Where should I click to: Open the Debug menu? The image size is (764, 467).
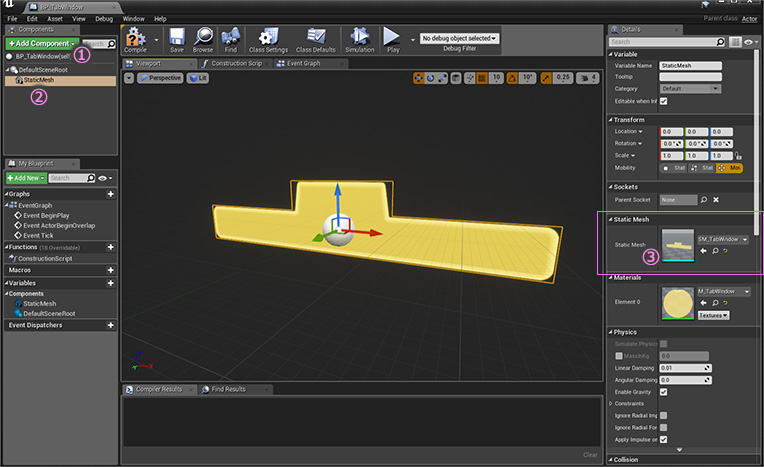[x=104, y=19]
